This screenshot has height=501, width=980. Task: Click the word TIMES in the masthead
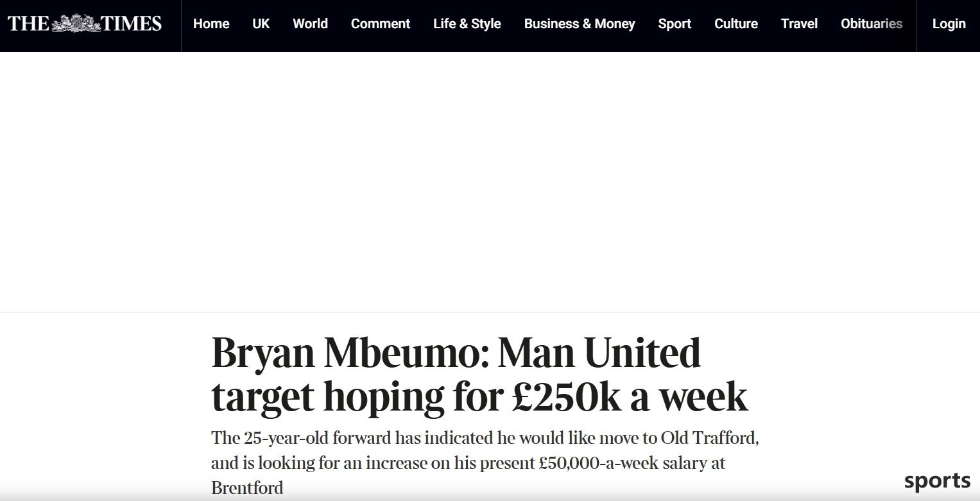(x=132, y=24)
